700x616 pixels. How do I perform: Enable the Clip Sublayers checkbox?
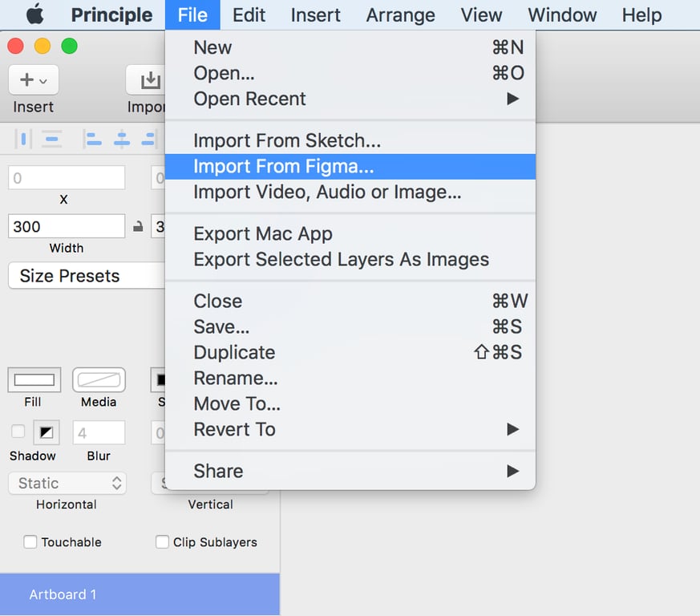coord(162,542)
